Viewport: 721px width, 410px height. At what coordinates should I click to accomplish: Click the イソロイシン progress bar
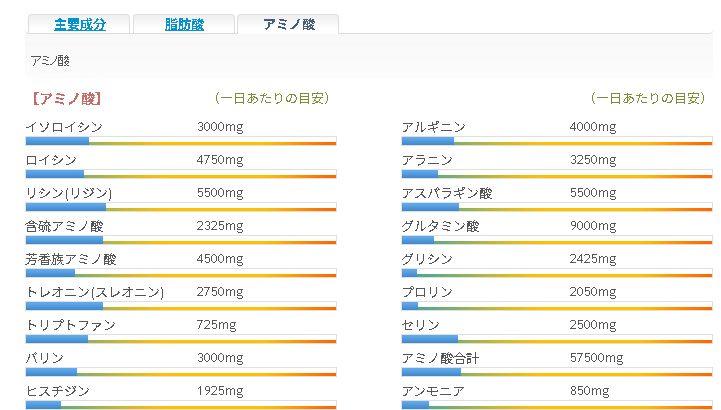pos(181,141)
